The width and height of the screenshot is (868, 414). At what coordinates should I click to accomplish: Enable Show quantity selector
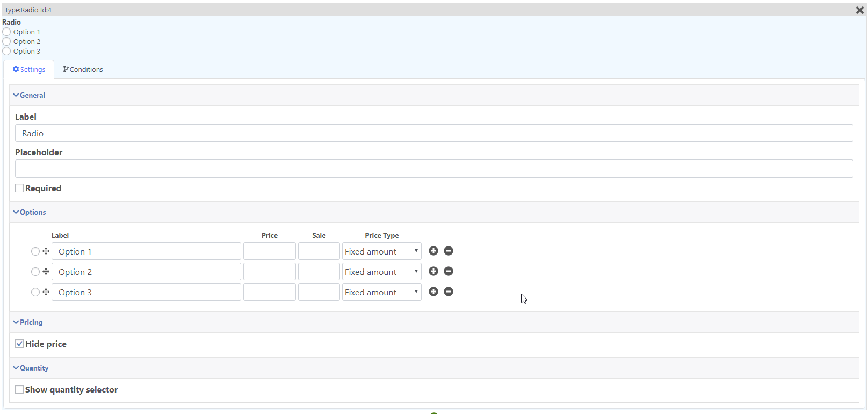pos(19,389)
